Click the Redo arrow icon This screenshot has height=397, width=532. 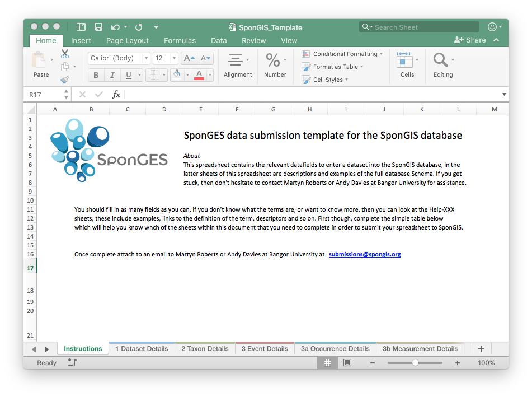point(139,27)
